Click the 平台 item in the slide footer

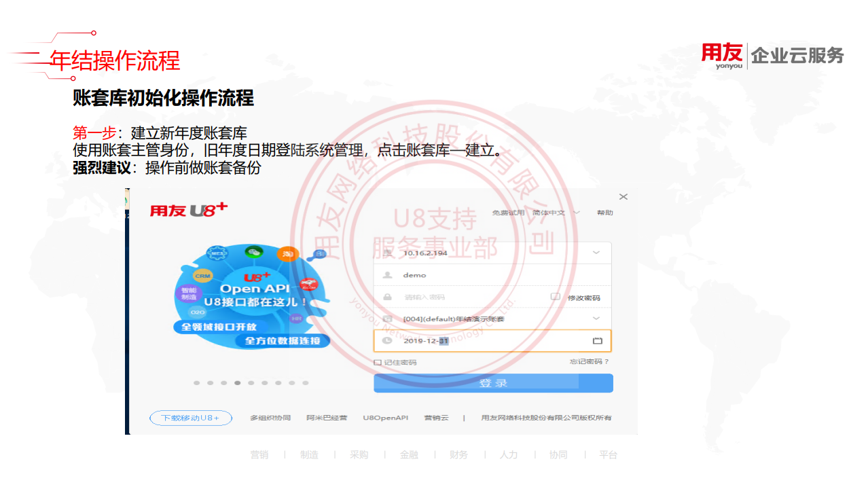(609, 455)
